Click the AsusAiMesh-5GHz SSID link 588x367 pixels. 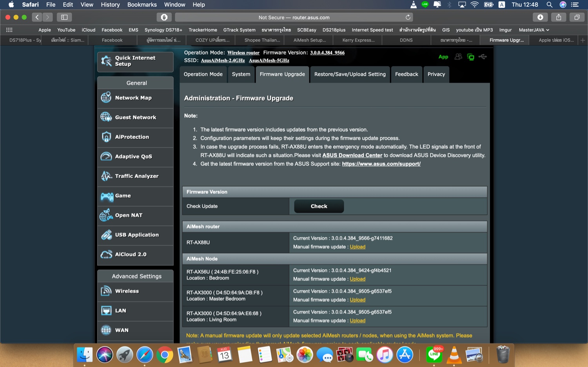pos(269,61)
